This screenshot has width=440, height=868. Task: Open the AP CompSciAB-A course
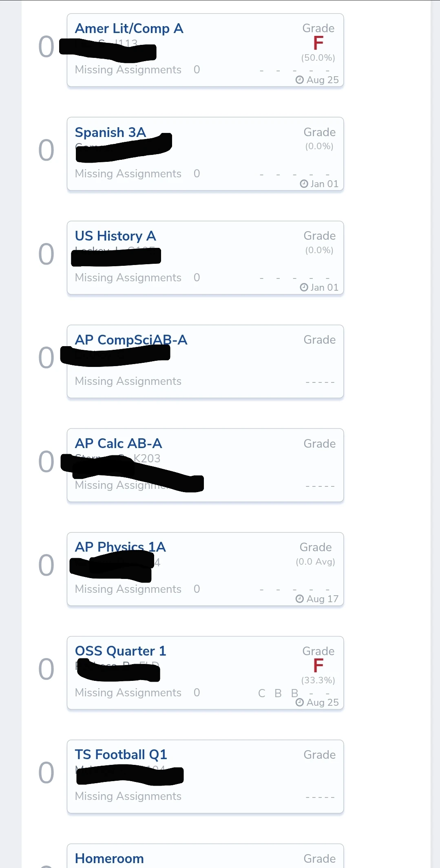coord(131,340)
